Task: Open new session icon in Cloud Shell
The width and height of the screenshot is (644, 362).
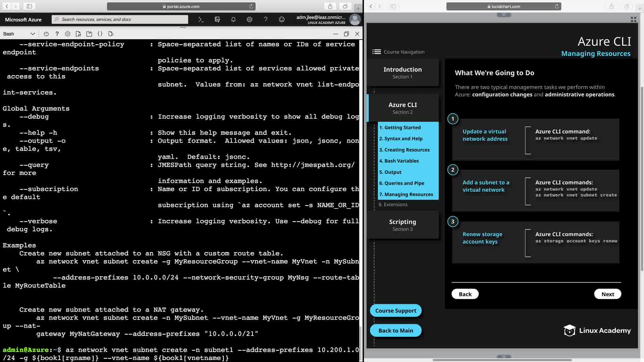Action: [89, 34]
